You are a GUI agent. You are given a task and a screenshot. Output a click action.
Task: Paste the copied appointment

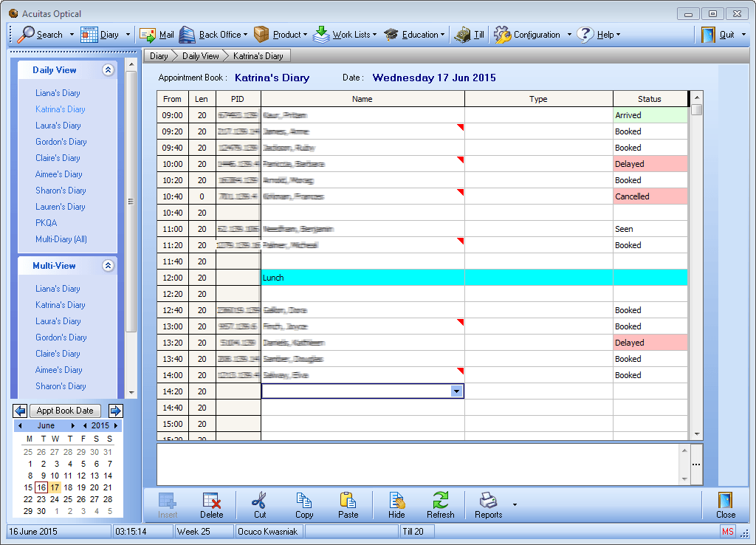pyautogui.click(x=349, y=504)
